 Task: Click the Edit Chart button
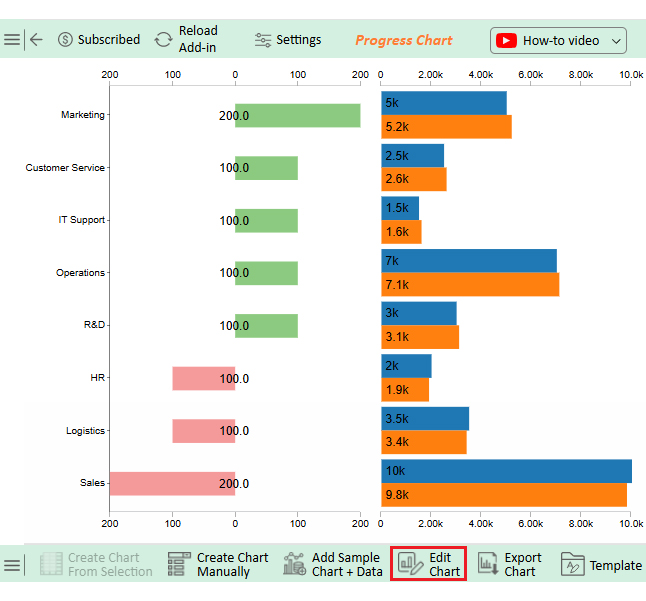(x=429, y=564)
